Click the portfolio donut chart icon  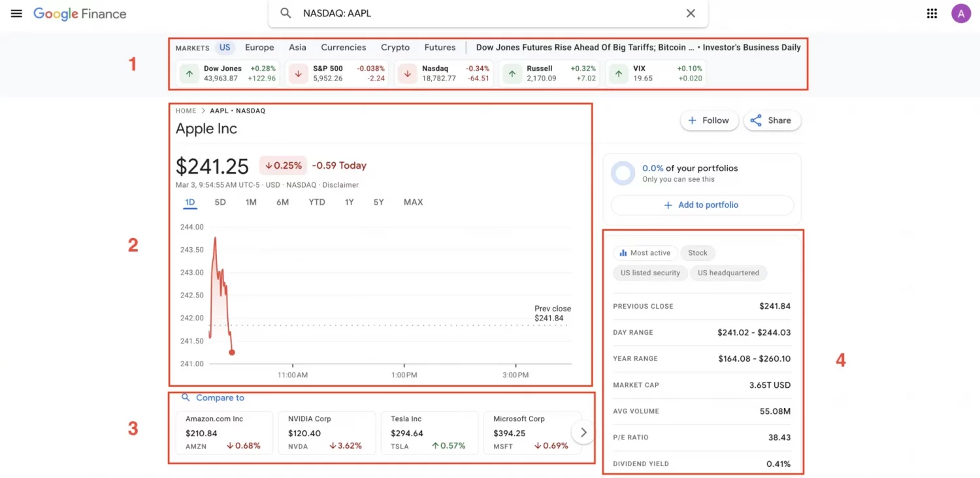coord(623,173)
